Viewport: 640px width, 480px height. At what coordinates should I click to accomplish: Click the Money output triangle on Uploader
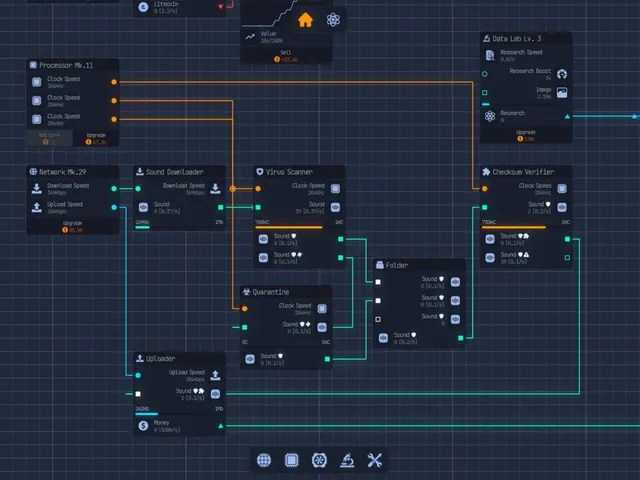220,426
